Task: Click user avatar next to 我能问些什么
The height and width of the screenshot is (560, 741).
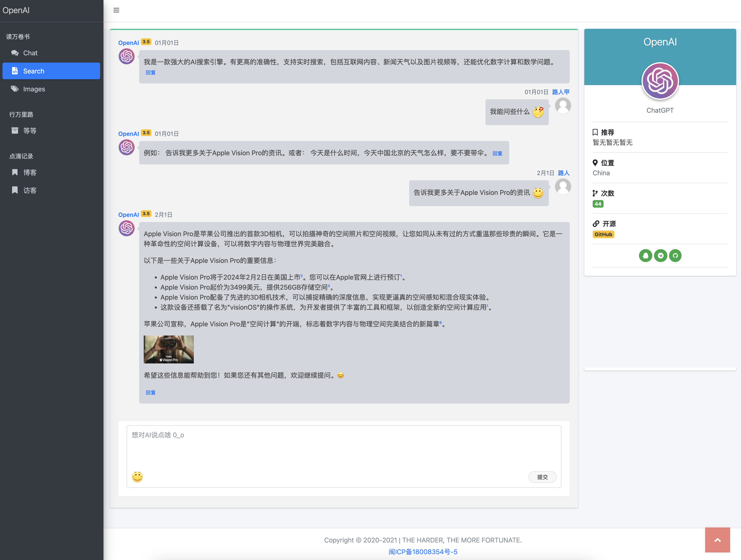Action: click(563, 106)
